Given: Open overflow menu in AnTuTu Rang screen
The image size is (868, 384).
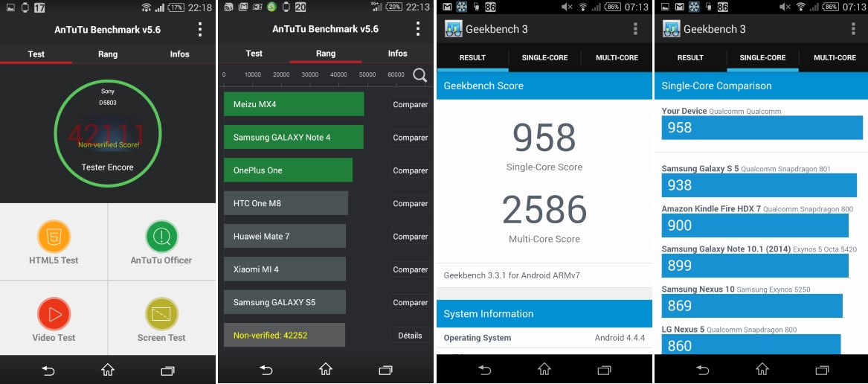Looking at the screenshot, I should click(x=419, y=29).
